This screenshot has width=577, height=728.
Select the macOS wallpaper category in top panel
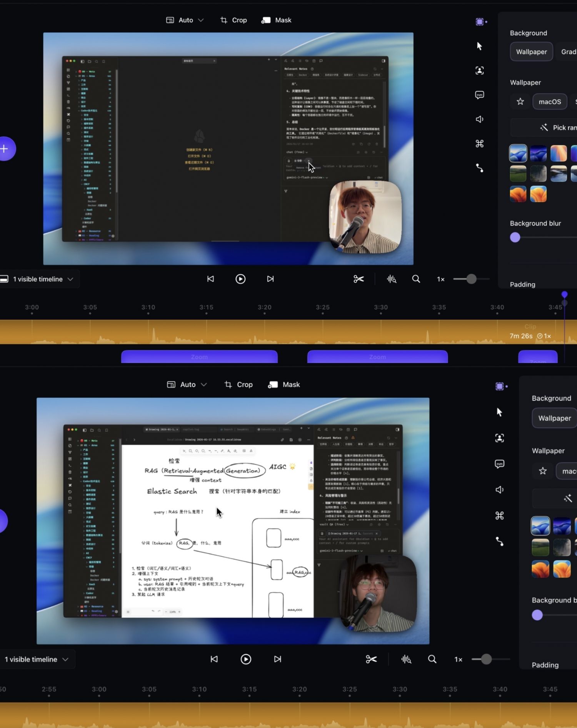[549, 102]
